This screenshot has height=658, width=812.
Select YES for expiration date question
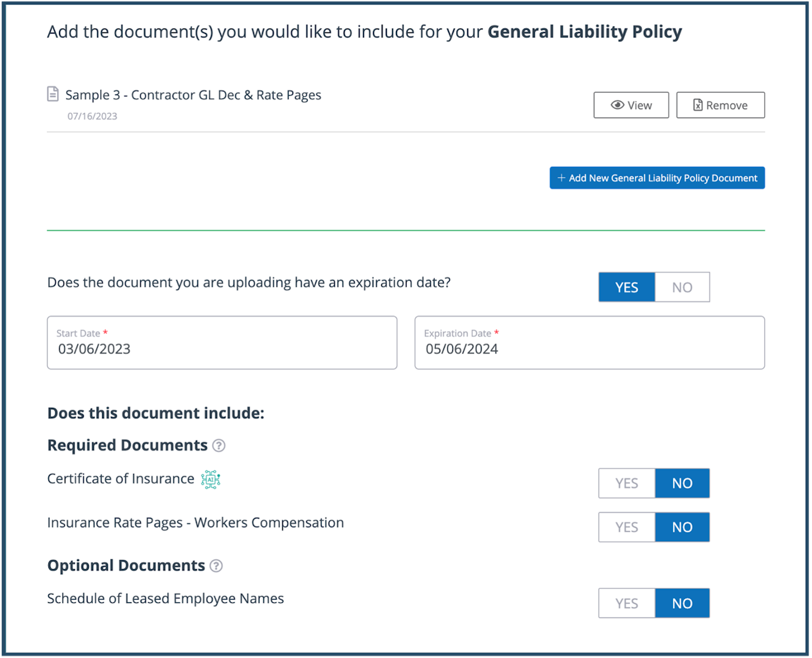pos(627,287)
